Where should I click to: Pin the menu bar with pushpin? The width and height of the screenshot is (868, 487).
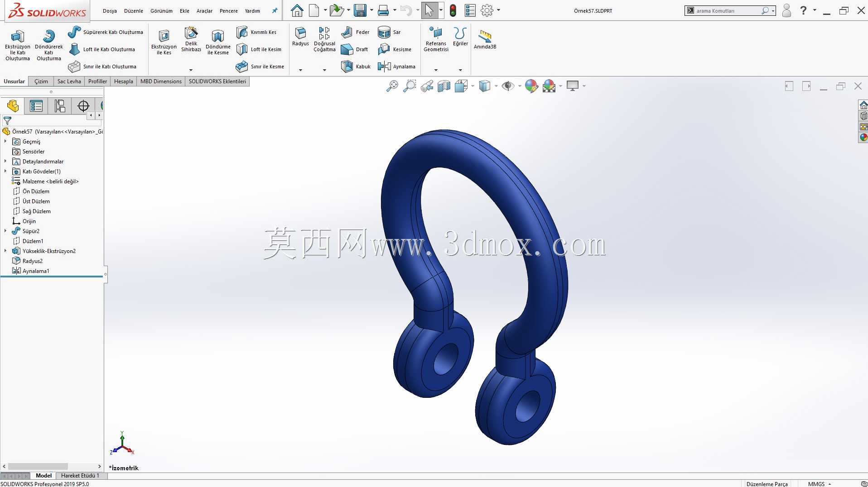[275, 10]
